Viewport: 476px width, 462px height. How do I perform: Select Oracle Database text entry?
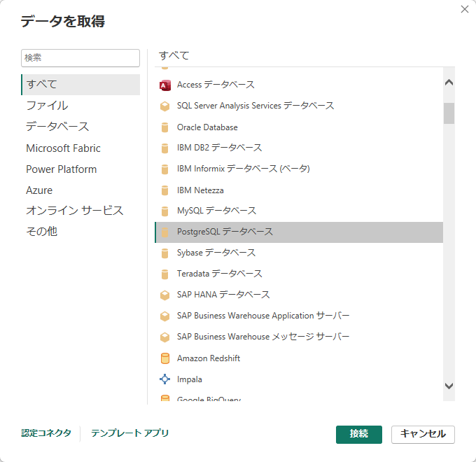click(207, 127)
